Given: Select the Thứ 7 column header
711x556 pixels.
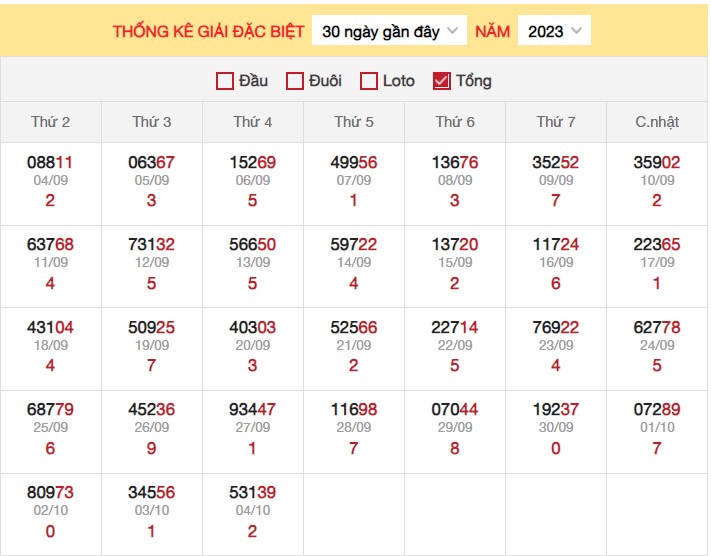Looking at the screenshot, I should tap(556, 122).
